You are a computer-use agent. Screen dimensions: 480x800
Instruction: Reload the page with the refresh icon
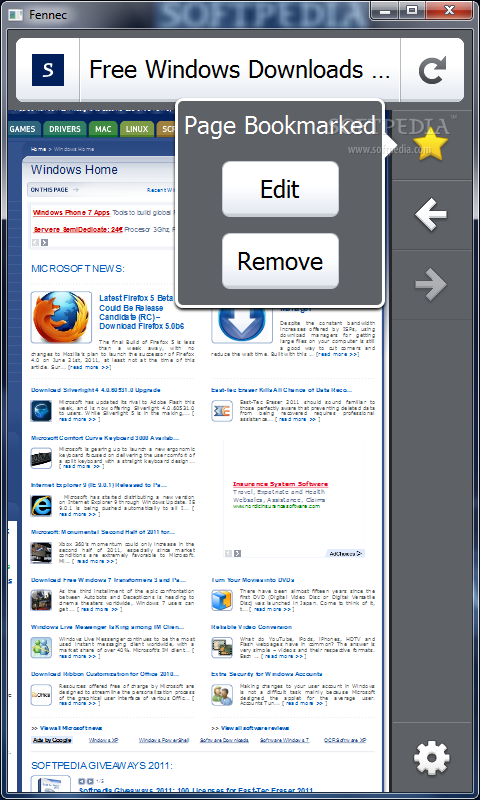432,70
